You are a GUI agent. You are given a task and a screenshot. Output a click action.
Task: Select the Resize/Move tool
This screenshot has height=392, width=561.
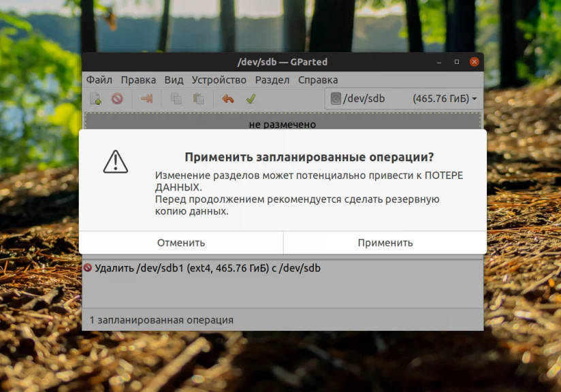pyautogui.click(x=145, y=98)
